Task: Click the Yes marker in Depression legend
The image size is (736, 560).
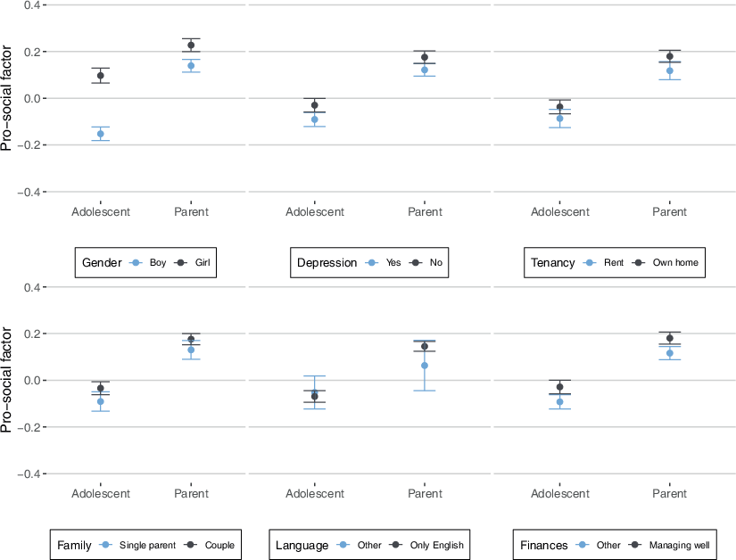Action: 374,263
